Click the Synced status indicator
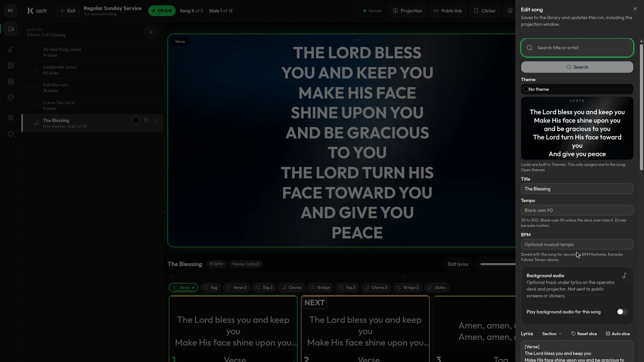Image resolution: width=644 pixels, height=362 pixels. point(372,11)
